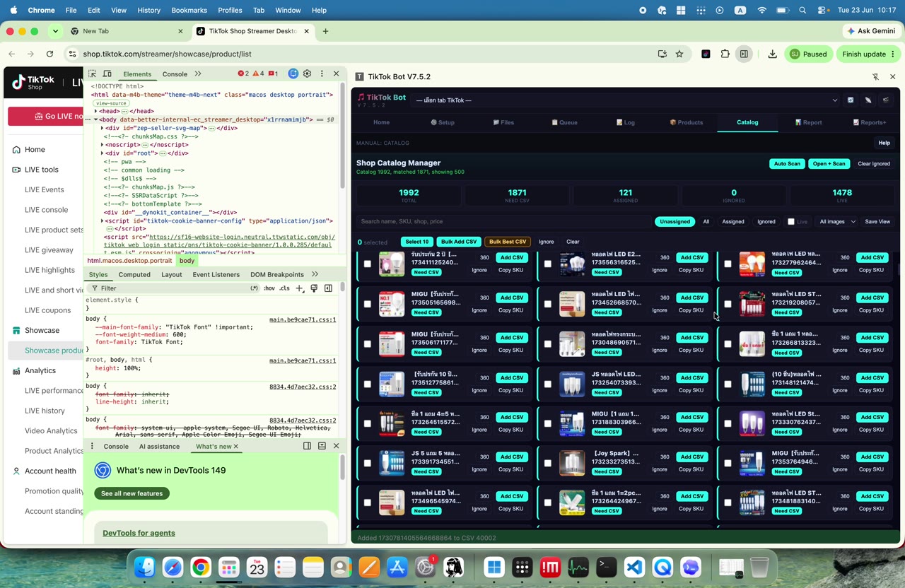Expand the head element node

96,111
